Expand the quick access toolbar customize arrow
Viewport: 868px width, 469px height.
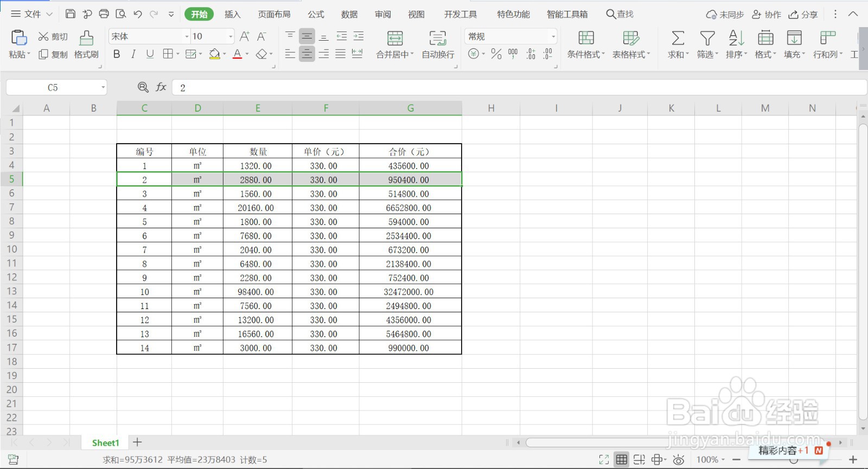pyautogui.click(x=171, y=14)
